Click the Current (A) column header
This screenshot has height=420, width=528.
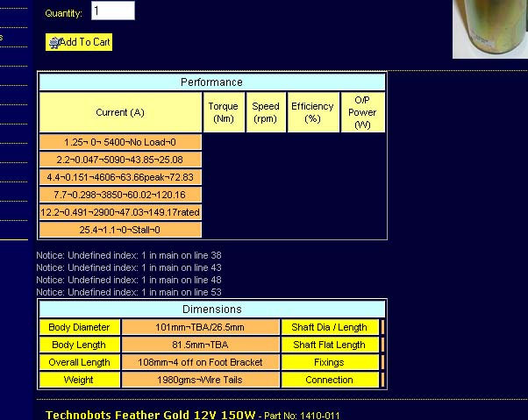pos(120,112)
